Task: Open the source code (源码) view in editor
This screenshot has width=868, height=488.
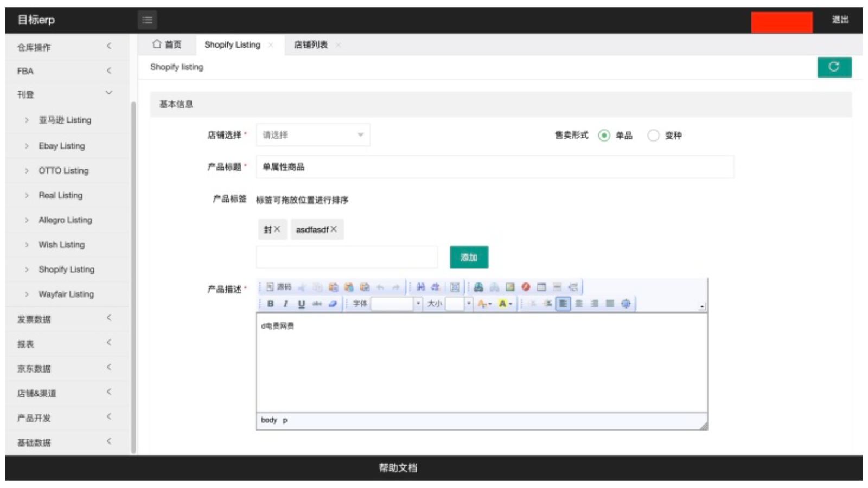Action: pyautogui.click(x=279, y=287)
